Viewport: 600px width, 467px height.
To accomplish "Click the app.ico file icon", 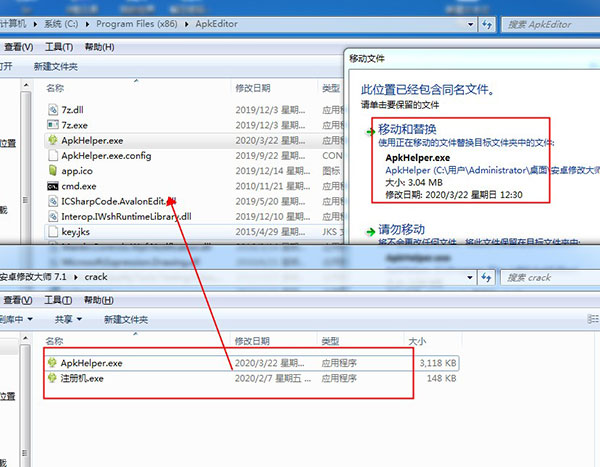I will tap(52, 171).
